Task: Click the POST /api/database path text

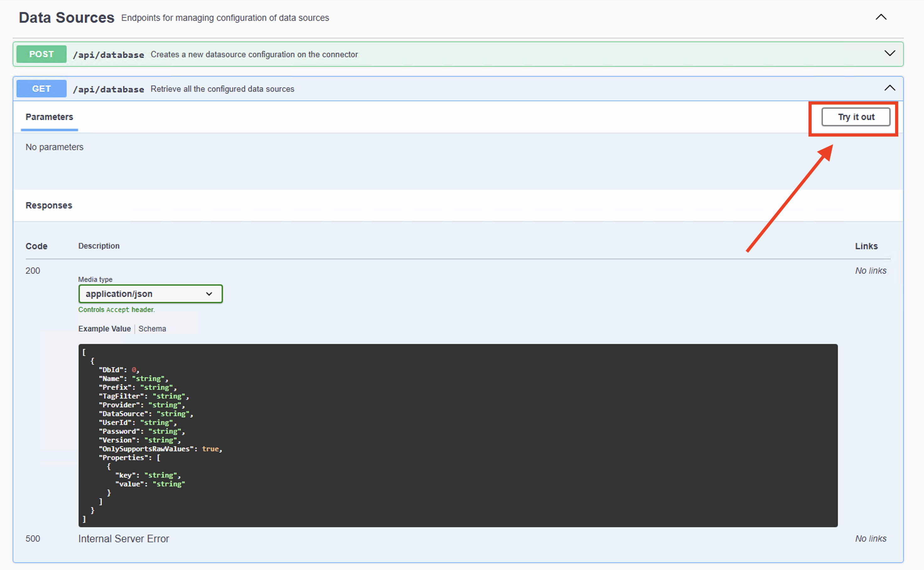Action: click(x=108, y=55)
